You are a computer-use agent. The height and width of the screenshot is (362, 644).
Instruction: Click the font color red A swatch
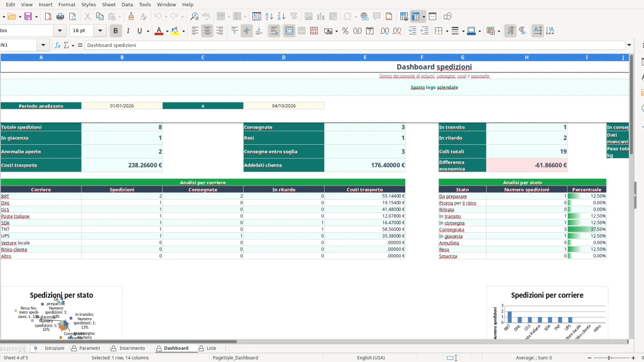pyautogui.click(x=158, y=31)
